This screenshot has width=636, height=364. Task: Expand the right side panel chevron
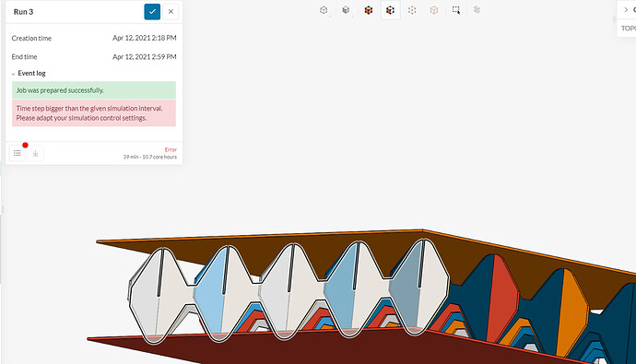(626, 10)
